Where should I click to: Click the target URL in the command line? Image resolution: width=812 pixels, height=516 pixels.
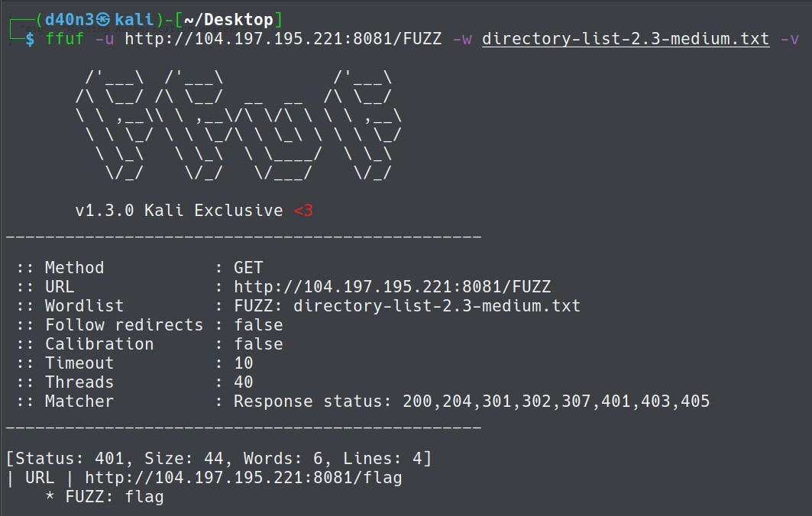point(283,39)
